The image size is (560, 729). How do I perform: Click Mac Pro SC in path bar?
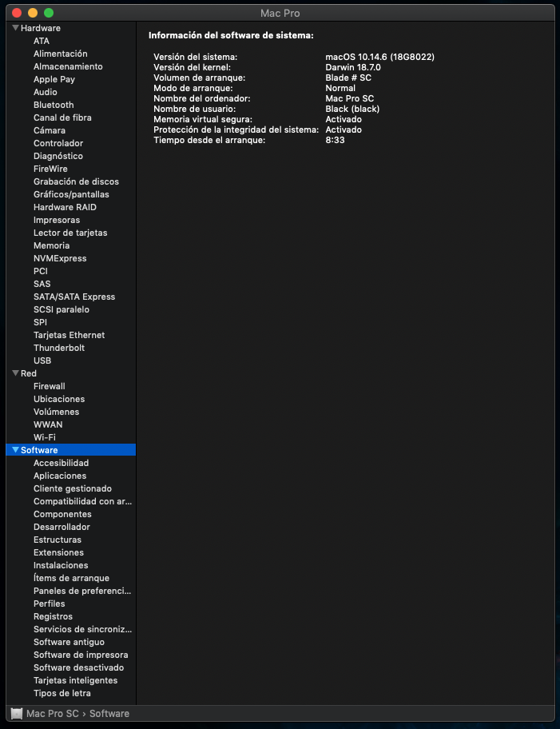[x=53, y=713]
